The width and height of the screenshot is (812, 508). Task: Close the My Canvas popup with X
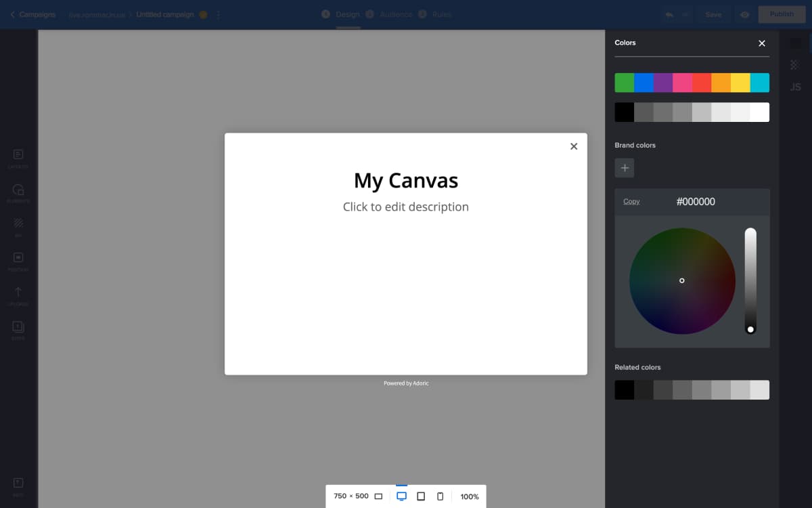[x=574, y=146]
